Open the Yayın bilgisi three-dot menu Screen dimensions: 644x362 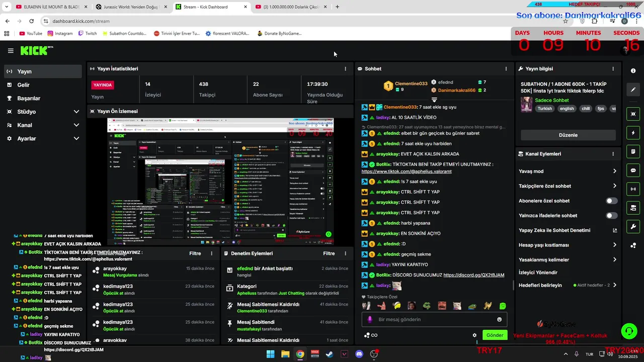(613, 69)
